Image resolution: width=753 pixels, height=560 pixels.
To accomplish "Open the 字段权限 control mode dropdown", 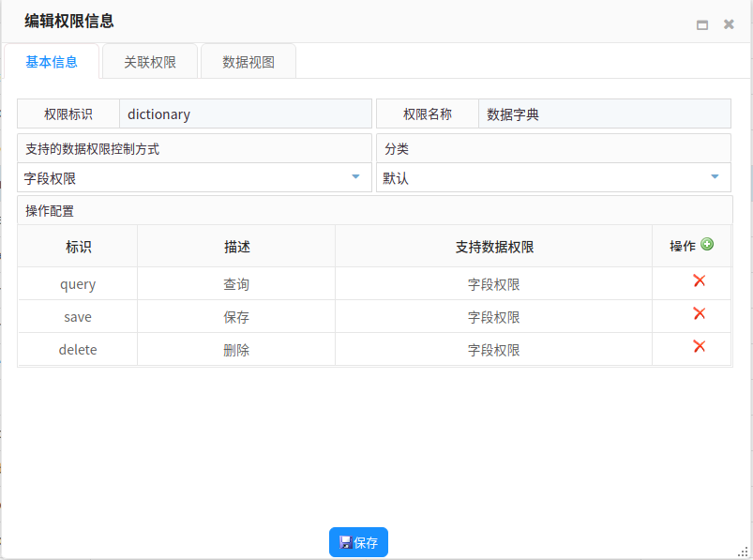I will coord(355,176).
